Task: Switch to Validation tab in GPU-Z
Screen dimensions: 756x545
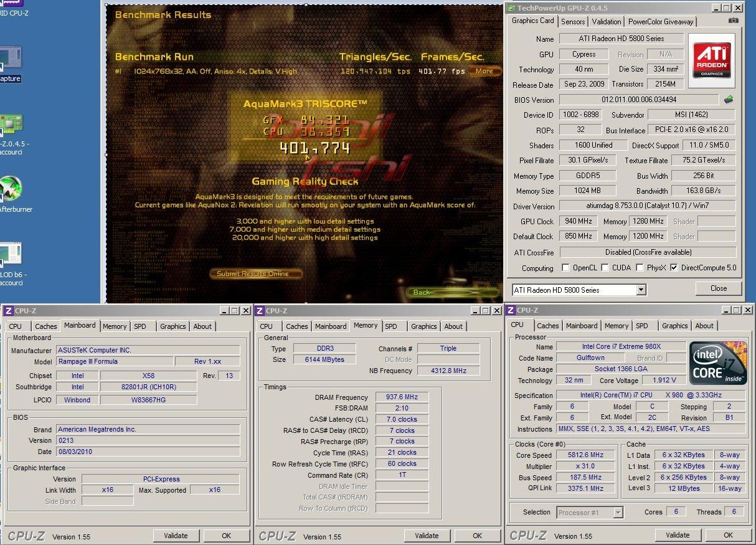Action: click(606, 21)
